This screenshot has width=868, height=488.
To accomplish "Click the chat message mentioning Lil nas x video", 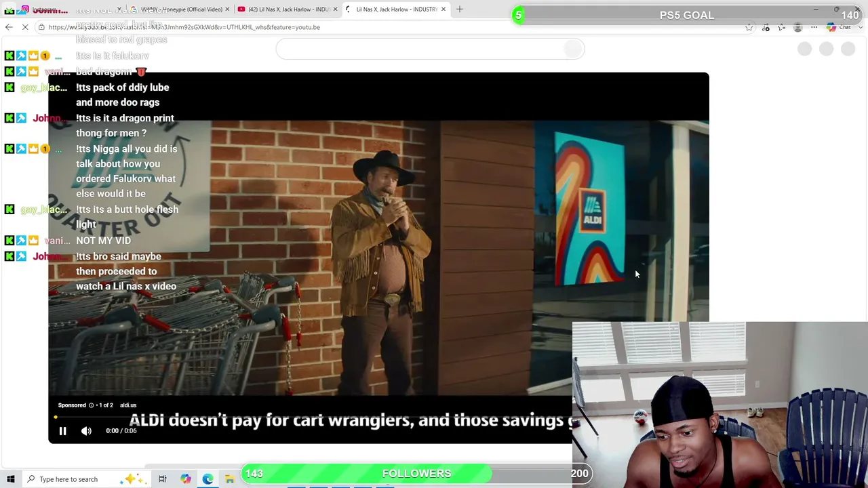I will coord(126,271).
